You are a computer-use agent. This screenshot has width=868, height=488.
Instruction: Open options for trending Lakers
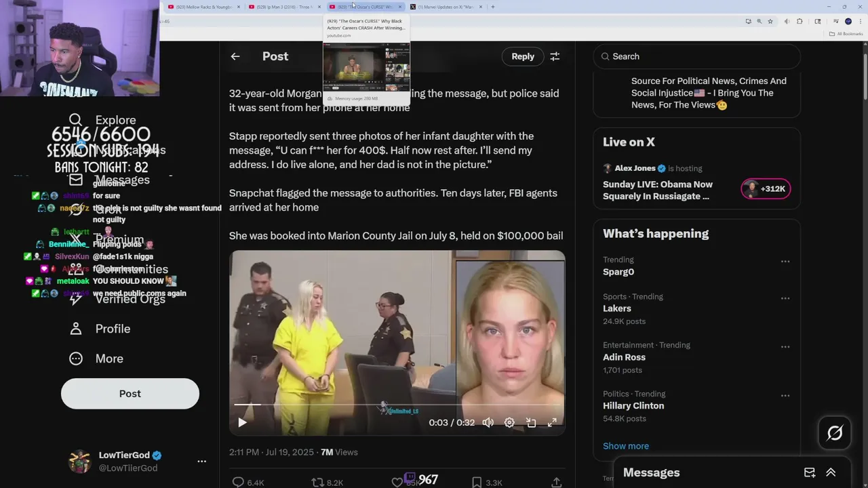785,298
